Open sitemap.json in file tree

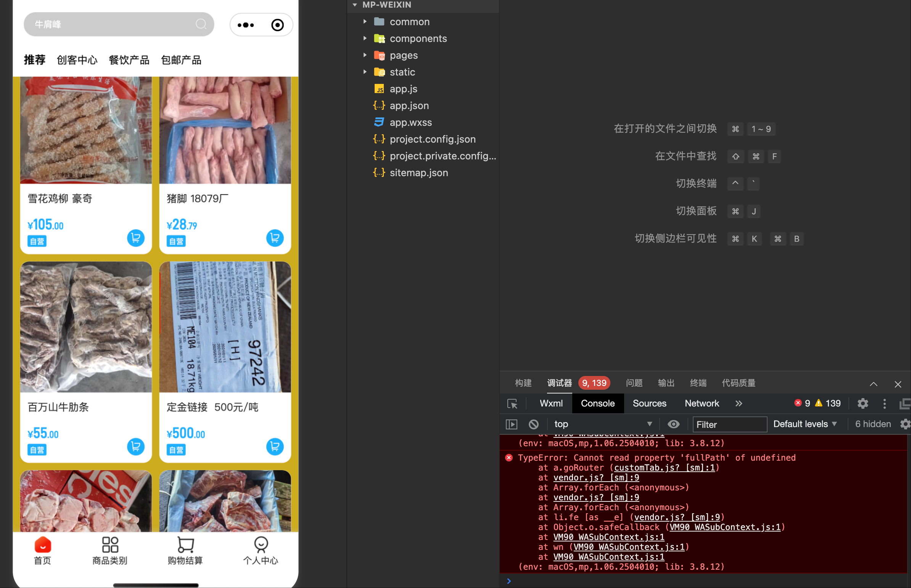pos(410,173)
